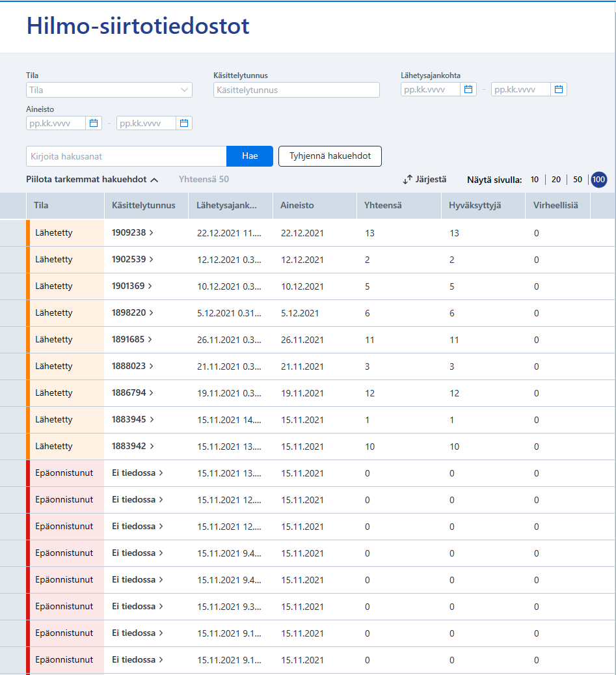
Task: Open processing ID 1898220 link
Action: (x=129, y=312)
